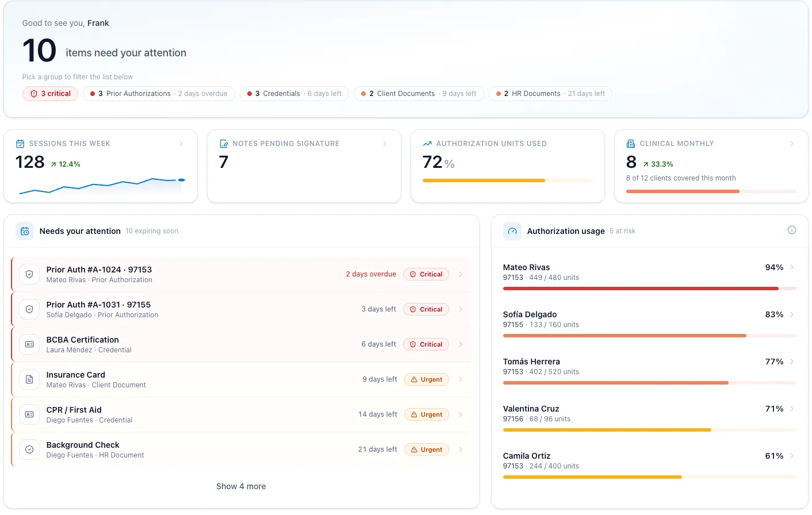This screenshot has height=515, width=812.
Task: Open Sessions This Week card chevron
Action: (181, 144)
